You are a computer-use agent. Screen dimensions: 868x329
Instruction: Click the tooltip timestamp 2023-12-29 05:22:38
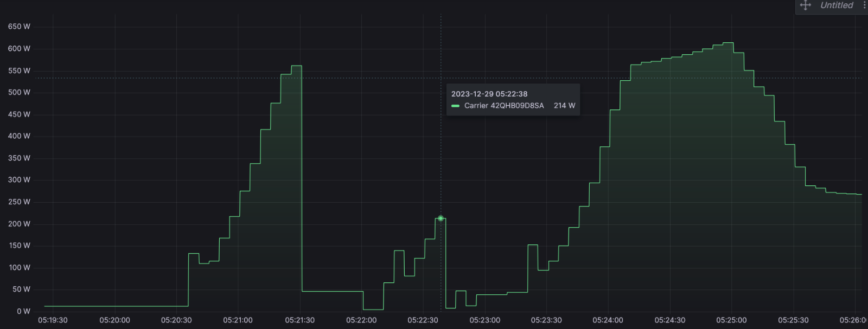pos(489,94)
